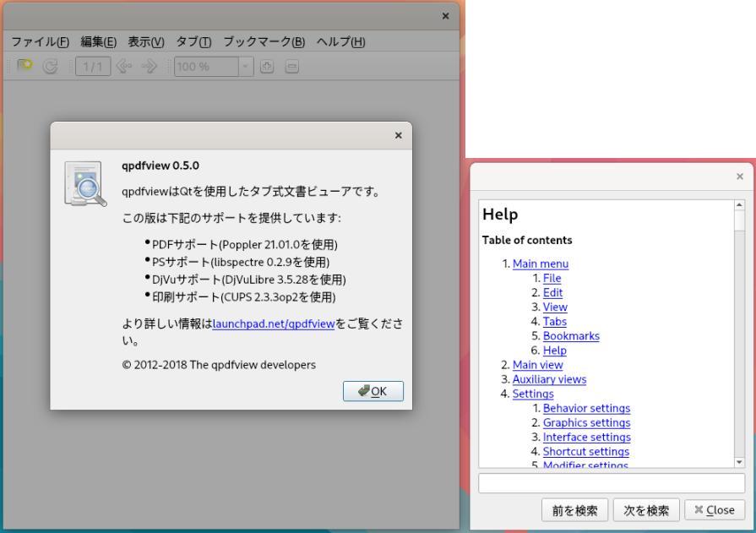756x533 pixels.
Task: Open the Modifier settings link
Action: tap(585, 464)
